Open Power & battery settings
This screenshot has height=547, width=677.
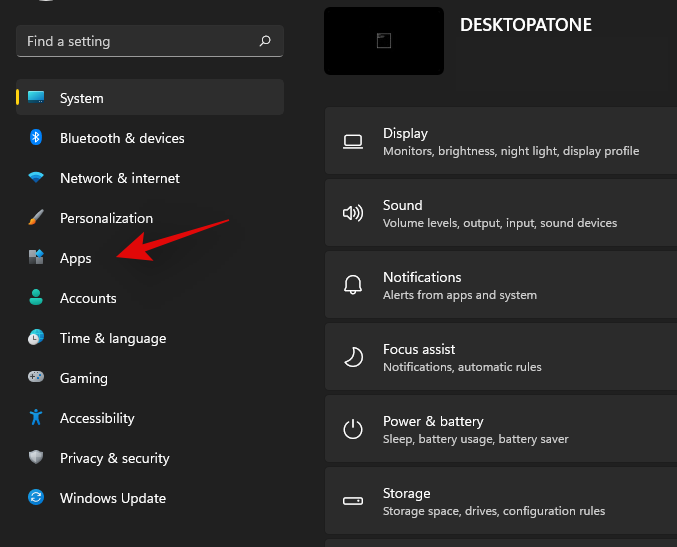[500, 429]
